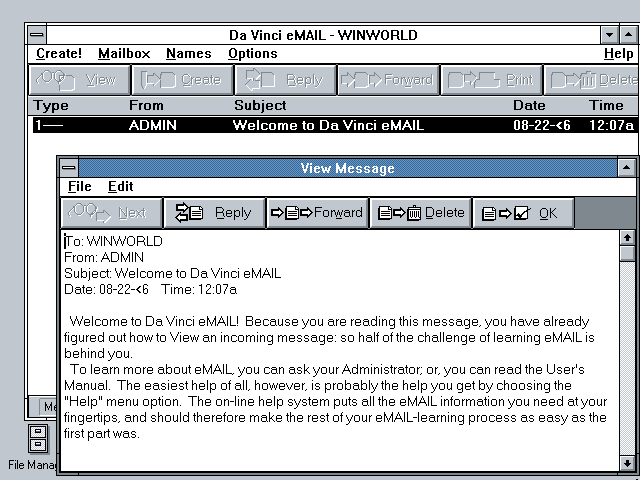Click the 'From: ADMIN' line in message
Image resolution: width=640 pixels, height=480 pixels.
104,258
